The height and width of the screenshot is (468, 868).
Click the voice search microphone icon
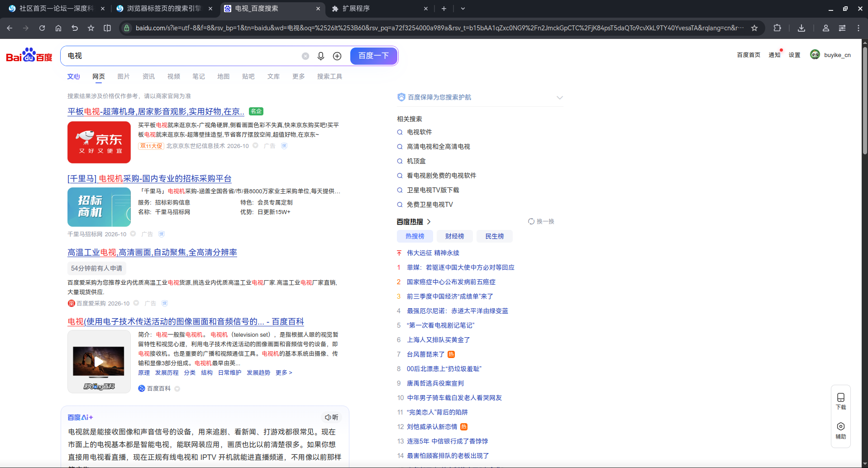pyautogui.click(x=320, y=56)
